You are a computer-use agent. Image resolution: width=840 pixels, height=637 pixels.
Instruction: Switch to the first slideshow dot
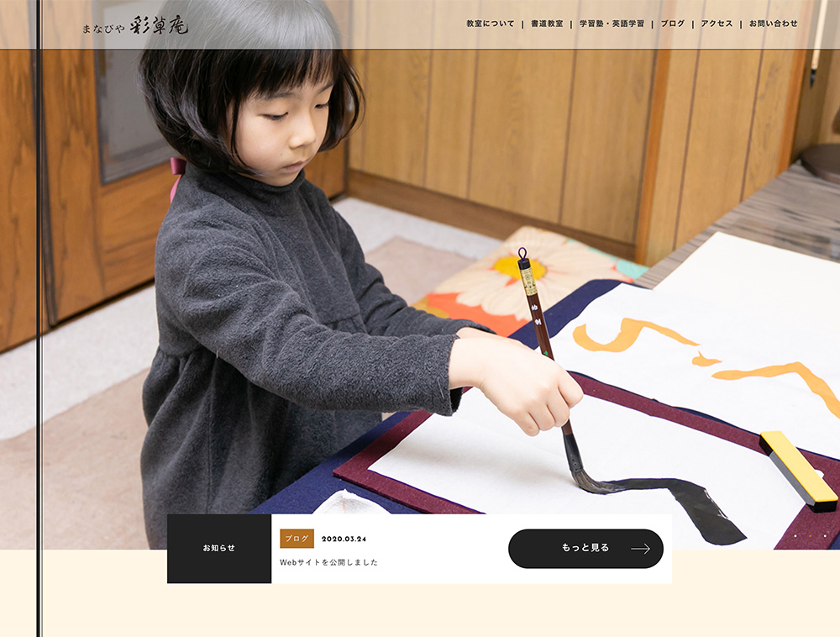(x=795, y=535)
